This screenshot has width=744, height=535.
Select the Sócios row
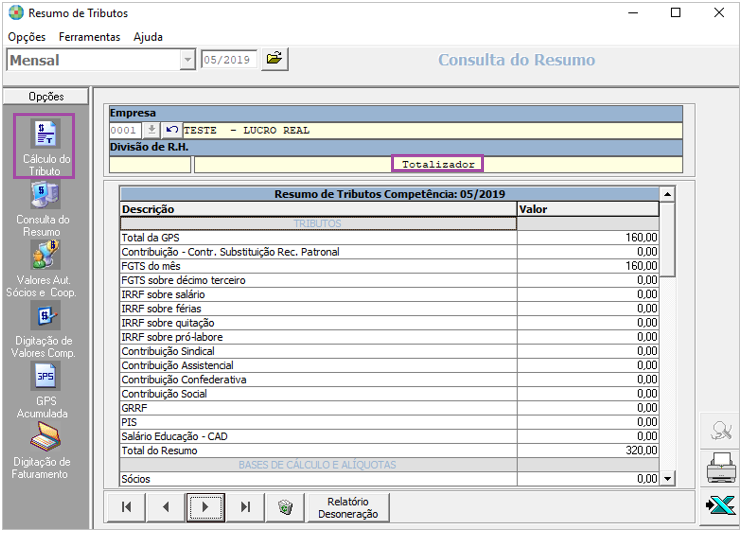pyautogui.click(x=389, y=479)
